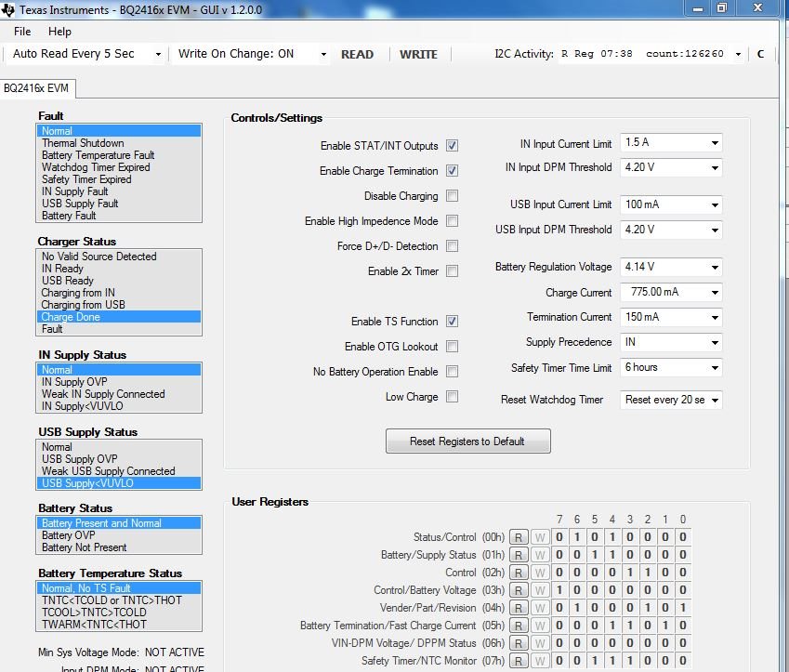Toggle Enable Charge Termination checkbox
The width and height of the screenshot is (789, 672).
[452, 171]
